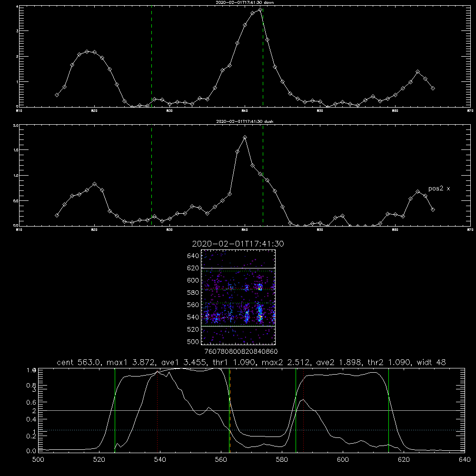Click the dusk plot title text
The height and width of the screenshot is (476, 476).
245,121
